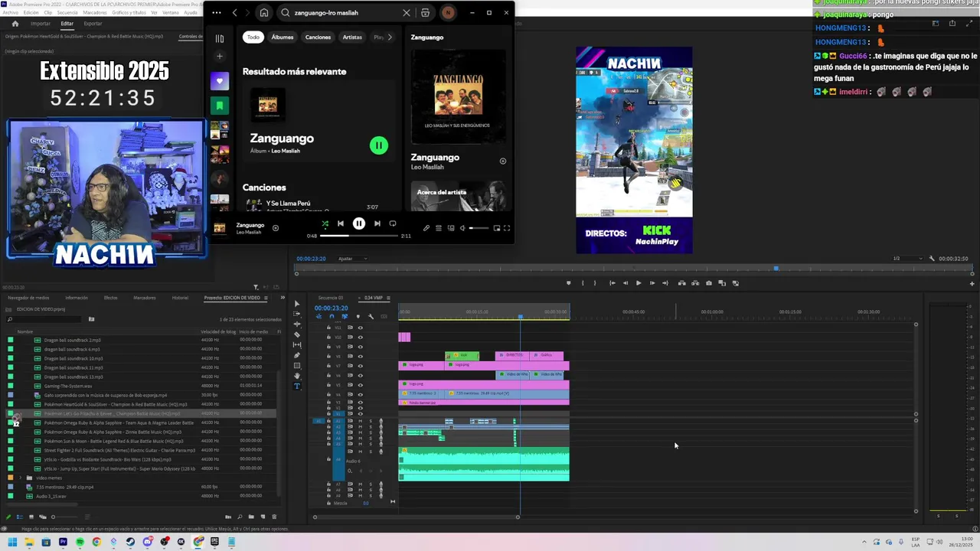The image size is (980, 551).
Task: Open Spotify three-dot main menu
Action: coord(216,13)
